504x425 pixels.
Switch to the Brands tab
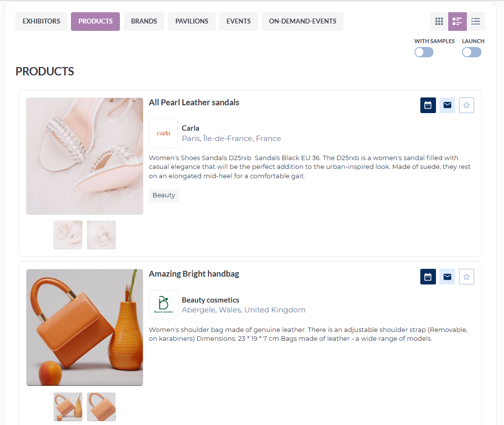click(x=144, y=22)
